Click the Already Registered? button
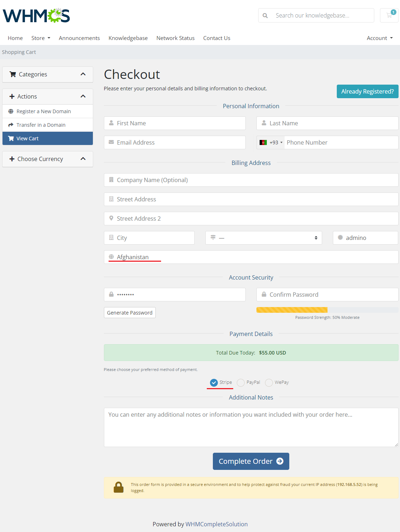The width and height of the screenshot is (400, 532). coord(367,91)
